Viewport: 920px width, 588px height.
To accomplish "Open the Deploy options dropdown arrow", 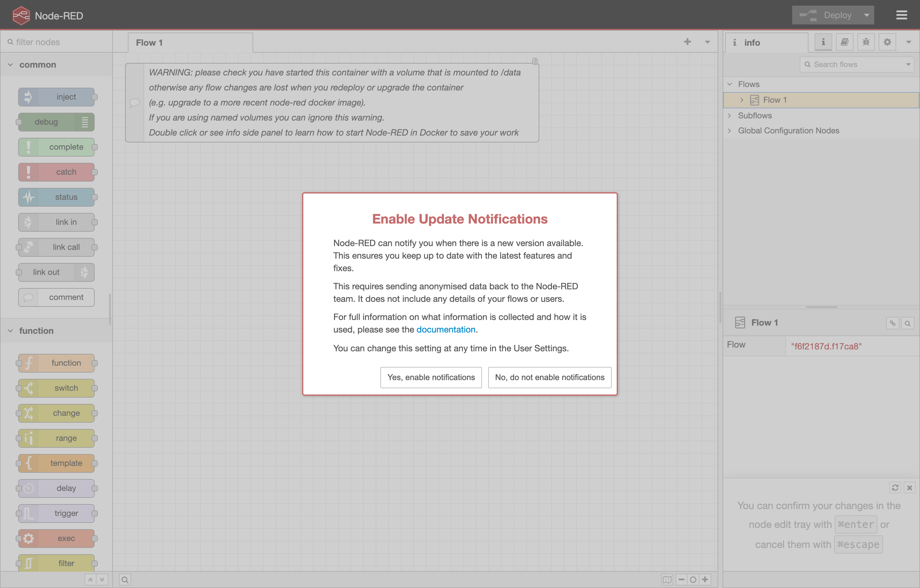I will pyautogui.click(x=866, y=15).
